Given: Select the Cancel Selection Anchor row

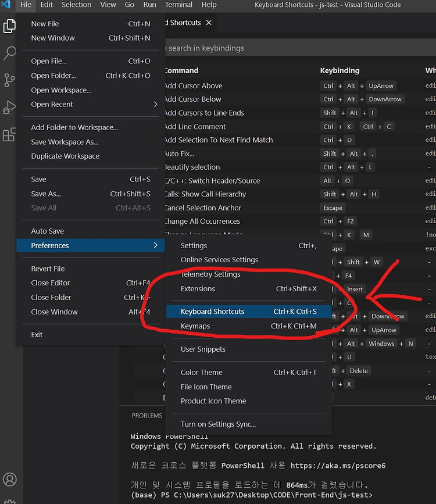Looking at the screenshot, I should coord(301,208).
